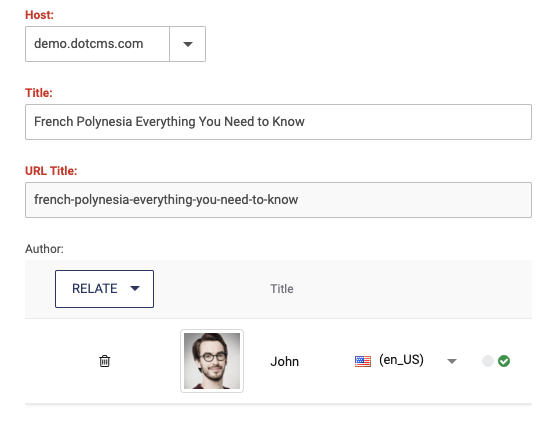
Task: Focus the Title text input field
Action: tap(278, 122)
